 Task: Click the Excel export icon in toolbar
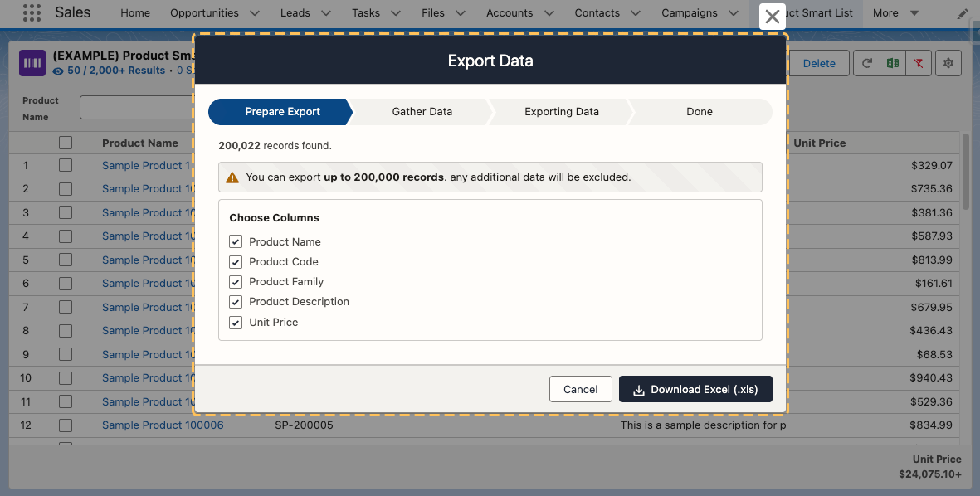pos(893,63)
